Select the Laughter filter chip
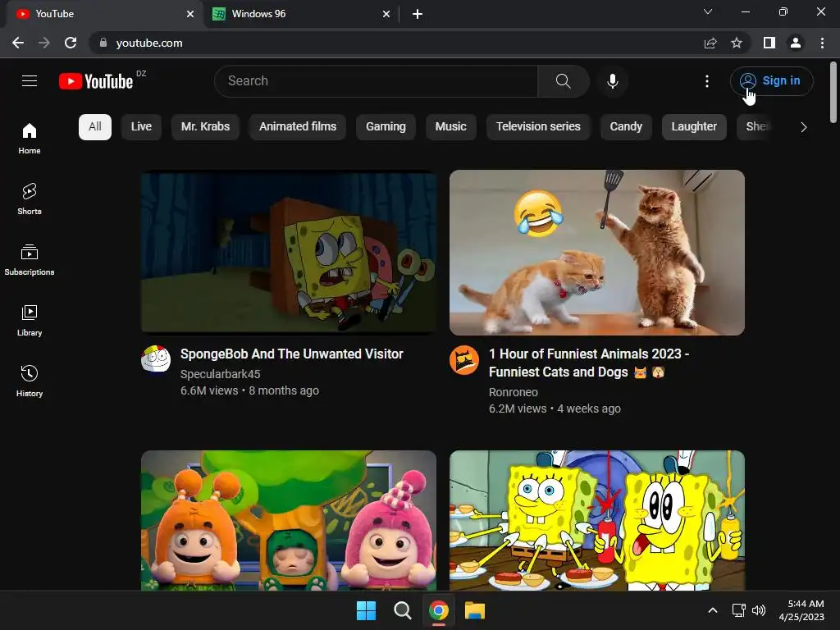 [x=694, y=127]
